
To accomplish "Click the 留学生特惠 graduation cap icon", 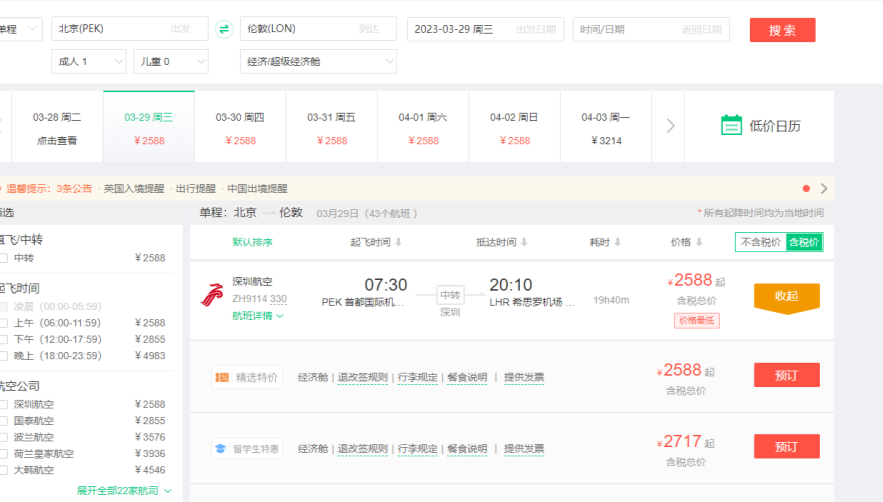I will (220, 449).
